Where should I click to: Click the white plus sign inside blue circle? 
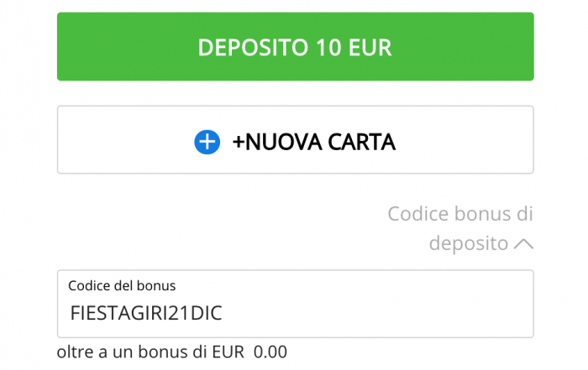pyautogui.click(x=207, y=142)
